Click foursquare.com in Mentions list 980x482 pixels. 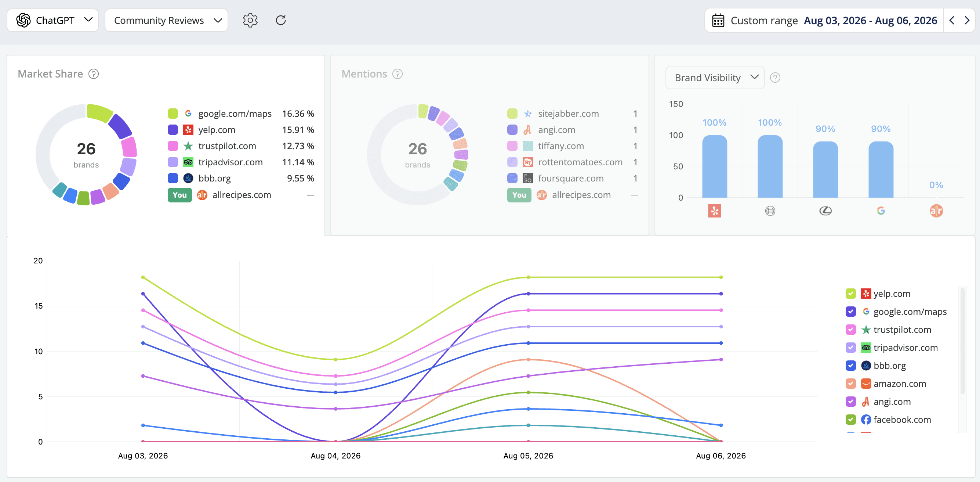(571, 178)
